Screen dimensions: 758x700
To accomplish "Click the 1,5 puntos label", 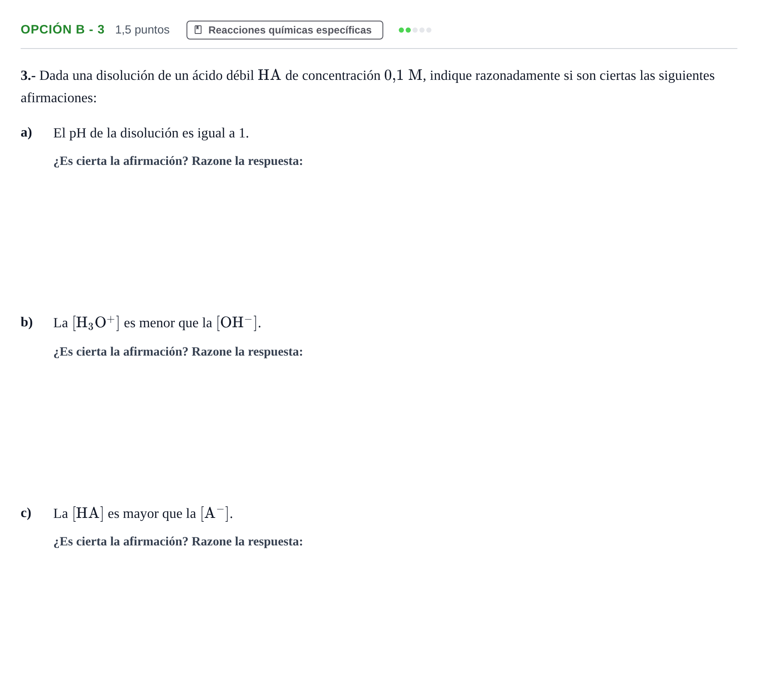I will coord(142,30).
